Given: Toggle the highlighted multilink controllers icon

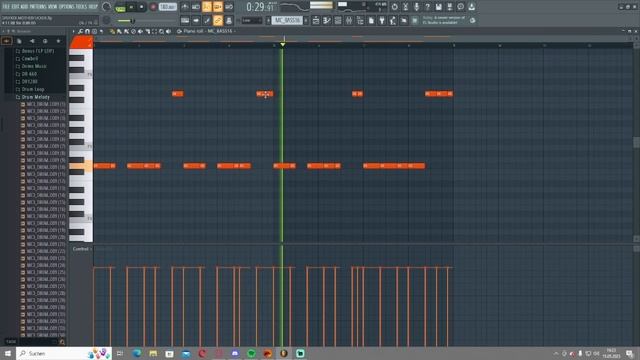Looking at the screenshot, I should pos(218,20).
